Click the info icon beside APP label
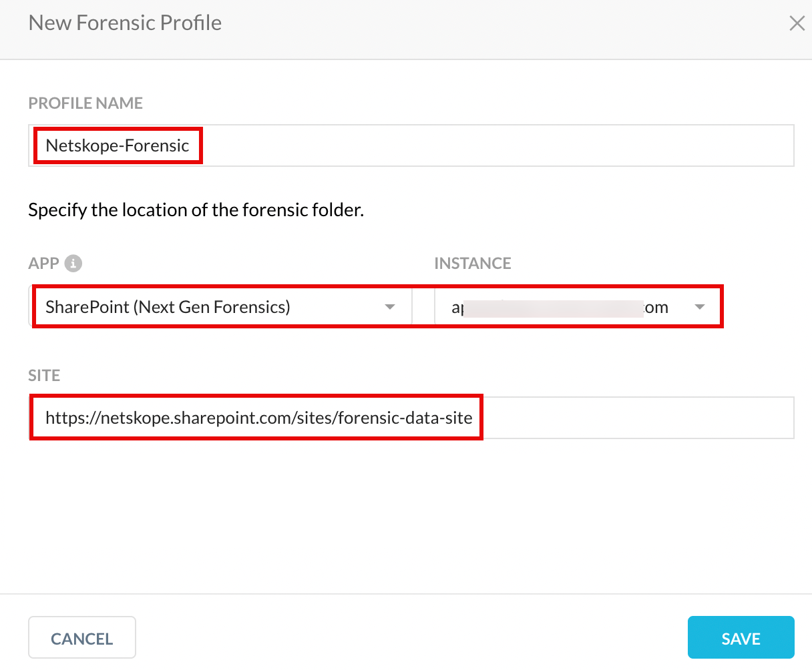 [x=73, y=263]
